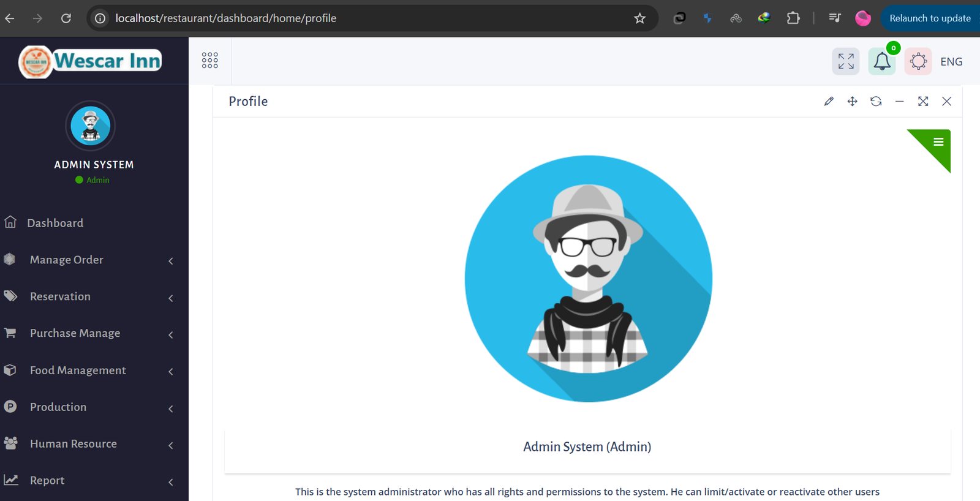Open Food Management menu item
This screenshot has height=501, width=980.
click(78, 371)
